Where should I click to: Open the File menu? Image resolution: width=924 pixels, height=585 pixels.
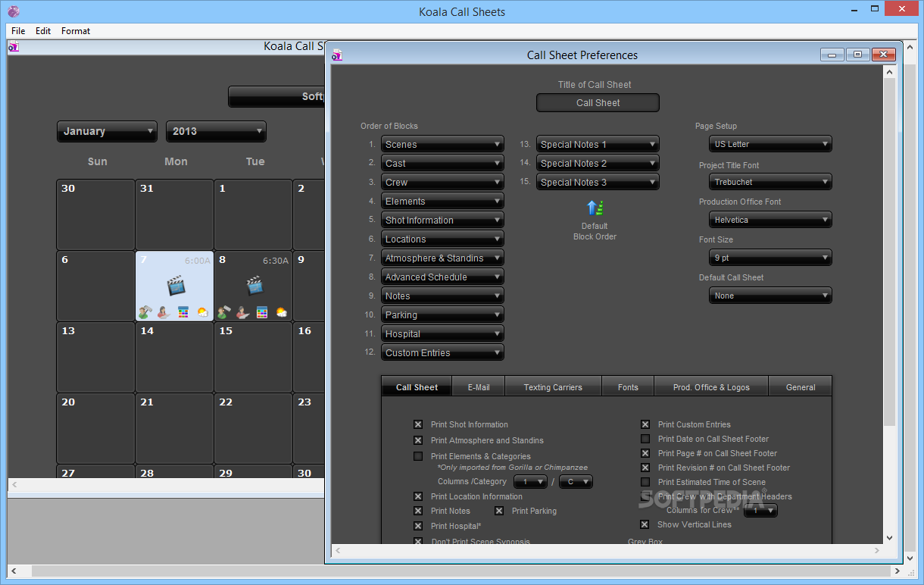coord(18,31)
